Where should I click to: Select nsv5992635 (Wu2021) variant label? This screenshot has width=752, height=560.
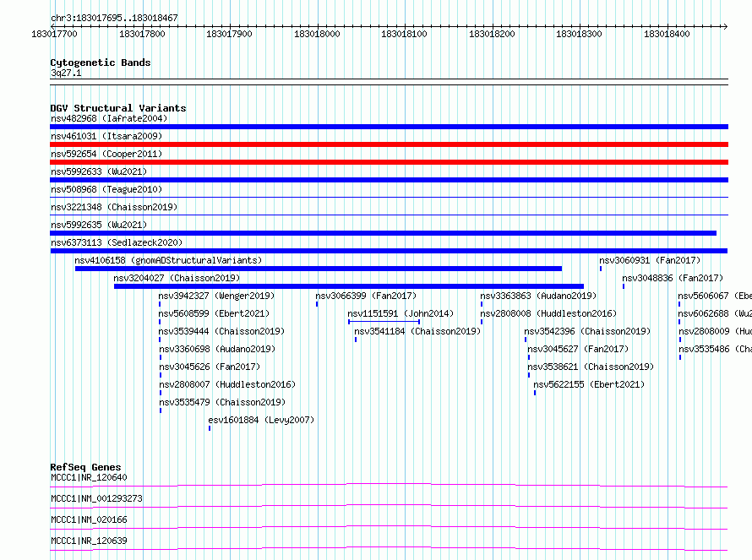pos(99,225)
